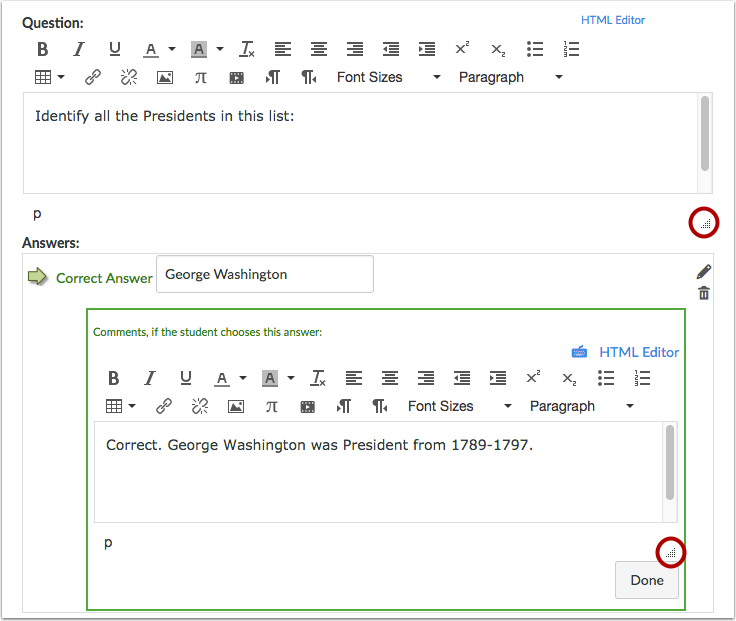Open text color dropdown in Question toolbar
The width and height of the screenshot is (736, 621).
tap(172, 49)
